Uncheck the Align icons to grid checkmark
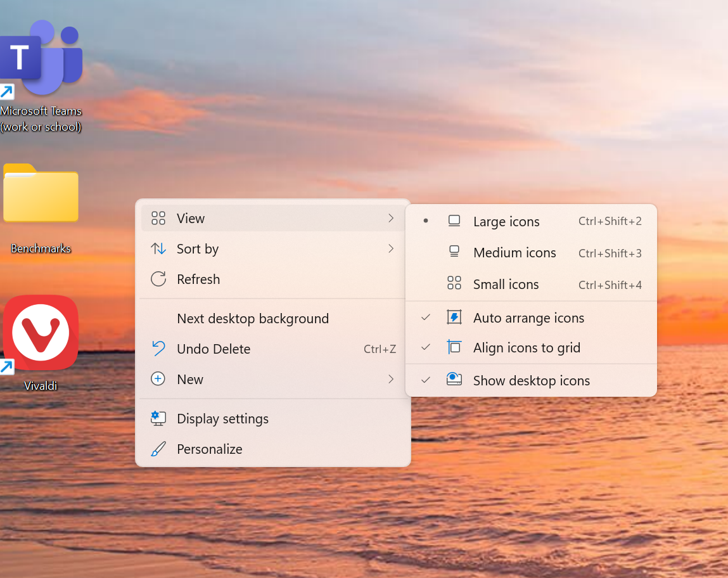The height and width of the screenshot is (578, 728). 426,347
